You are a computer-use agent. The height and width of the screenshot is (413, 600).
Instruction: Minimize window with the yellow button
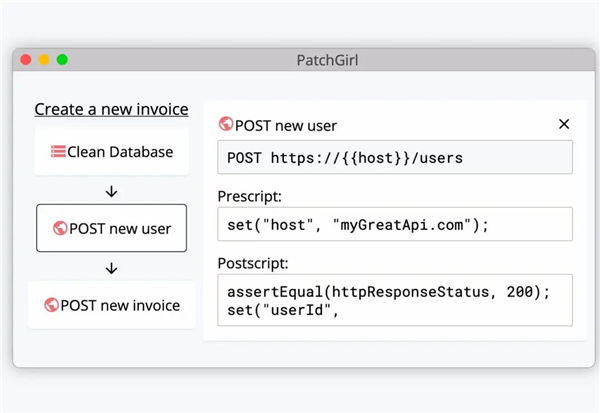pyautogui.click(x=44, y=60)
